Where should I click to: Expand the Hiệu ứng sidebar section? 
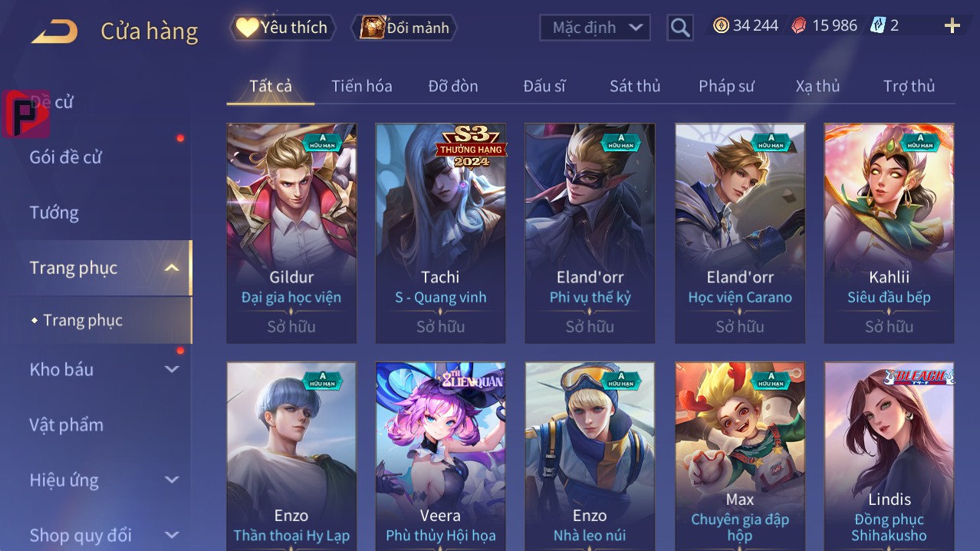pos(172,480)
